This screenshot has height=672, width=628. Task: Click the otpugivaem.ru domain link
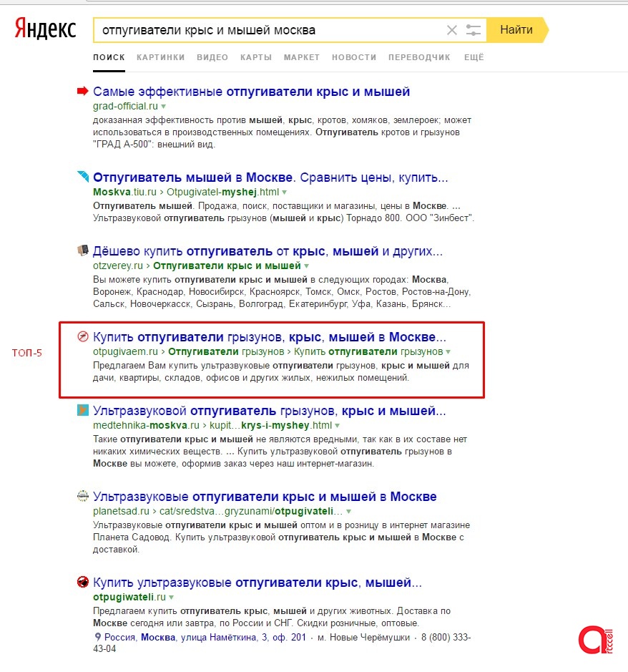click(x=125, y=352)
